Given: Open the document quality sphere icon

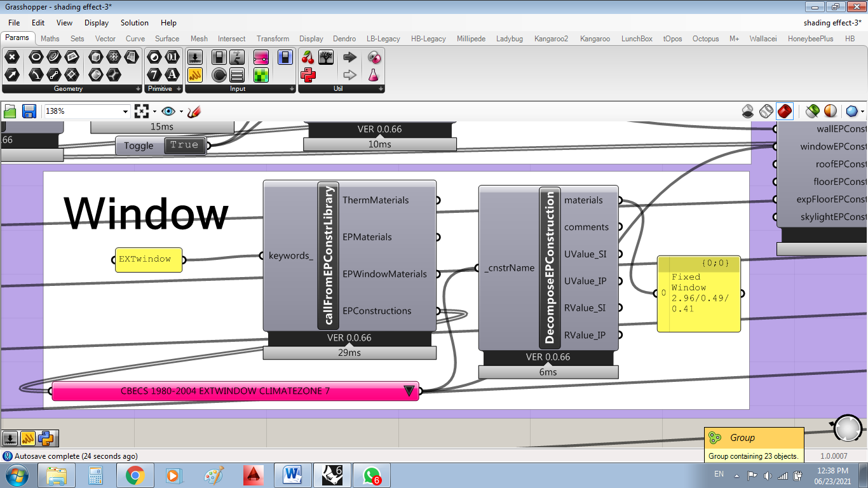Looking at the screenshot, I should pos(852,111).
